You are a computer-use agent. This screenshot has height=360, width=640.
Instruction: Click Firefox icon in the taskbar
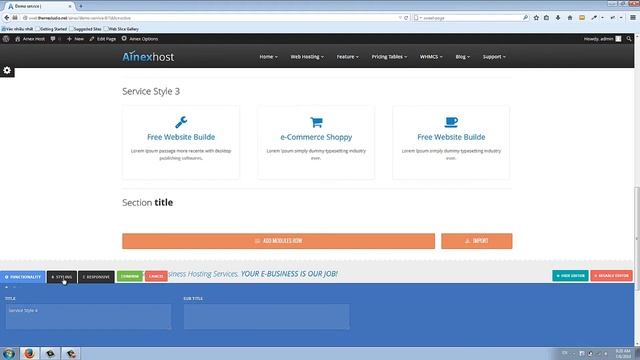tap(29, 353)
